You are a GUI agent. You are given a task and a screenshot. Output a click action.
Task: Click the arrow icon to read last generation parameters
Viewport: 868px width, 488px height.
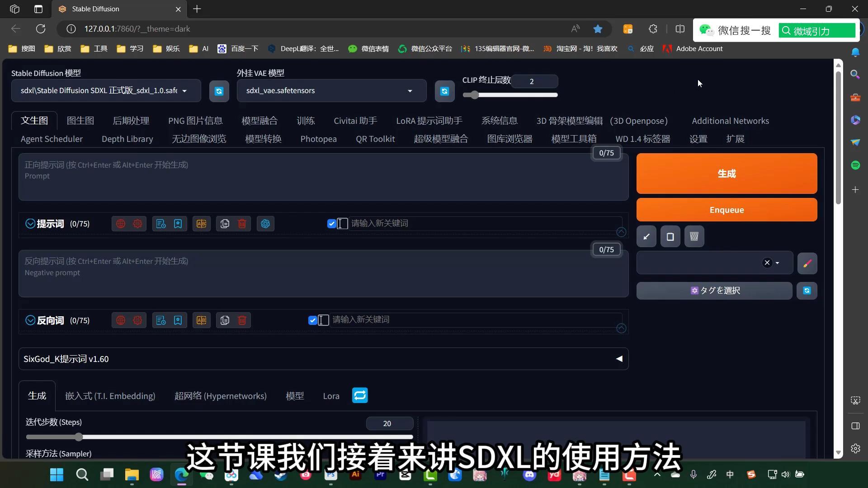tap(646, 236)
